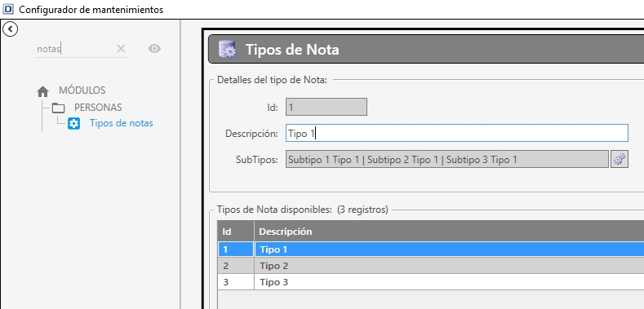Screen dimensions: 644x309
Task: Click the home icon next to MÓDULOS
Action: 42,91
